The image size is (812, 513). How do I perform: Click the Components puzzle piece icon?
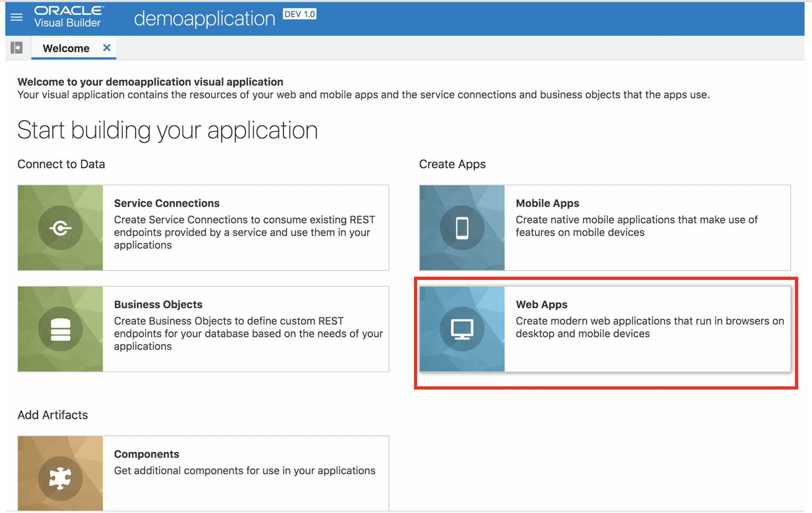[60, 478]
